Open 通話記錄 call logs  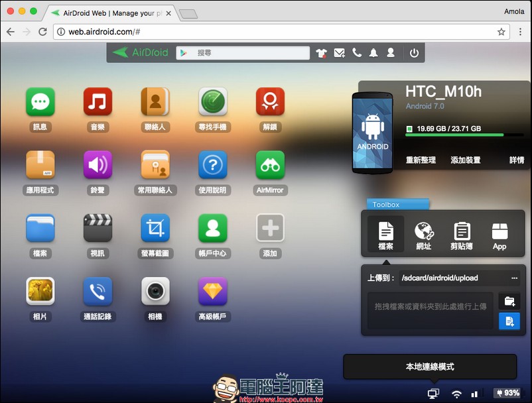98,291
